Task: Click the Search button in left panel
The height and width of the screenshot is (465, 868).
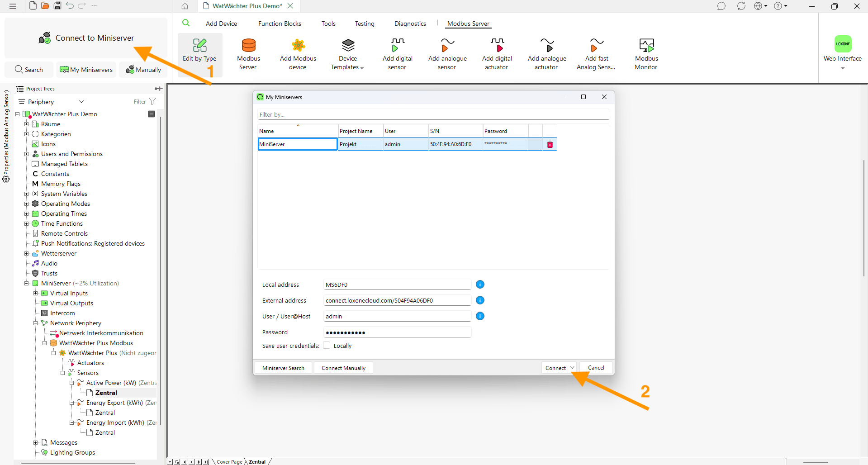Action: [x=29, y=70]
